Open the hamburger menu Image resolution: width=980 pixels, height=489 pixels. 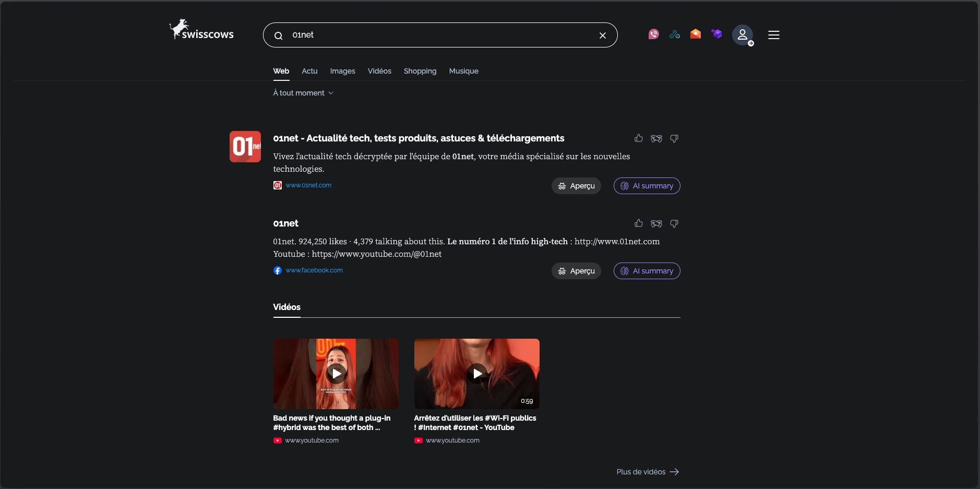[774, 35]
